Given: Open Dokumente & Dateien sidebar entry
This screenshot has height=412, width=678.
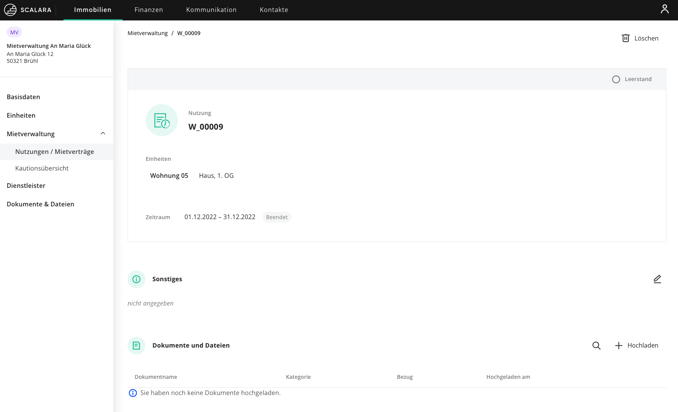Looking at the screenshot, I should tap(40, 204).
